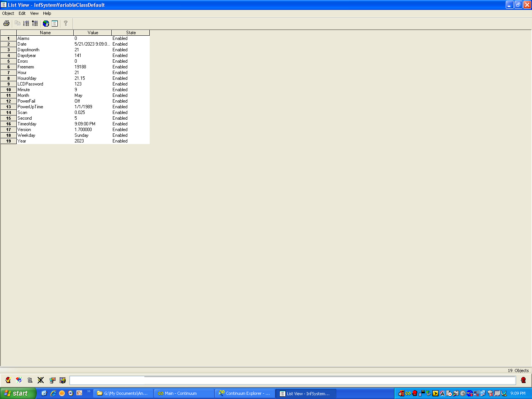Image resolution: width=532 pixels, height=399 pixels.
Task: Click the pinned-list icon beside the sort icon
Action: tap(35, 24)
